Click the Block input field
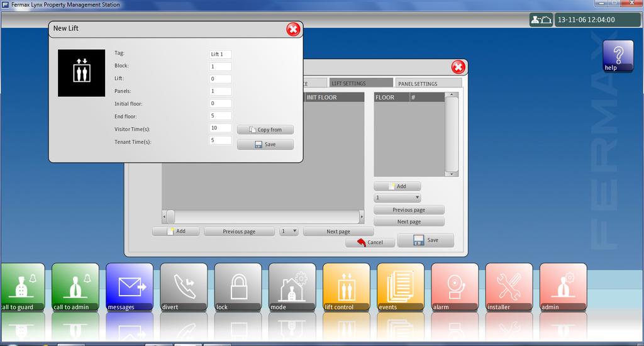The width and height of the screenshot is (644, 346). pos(221,67)
